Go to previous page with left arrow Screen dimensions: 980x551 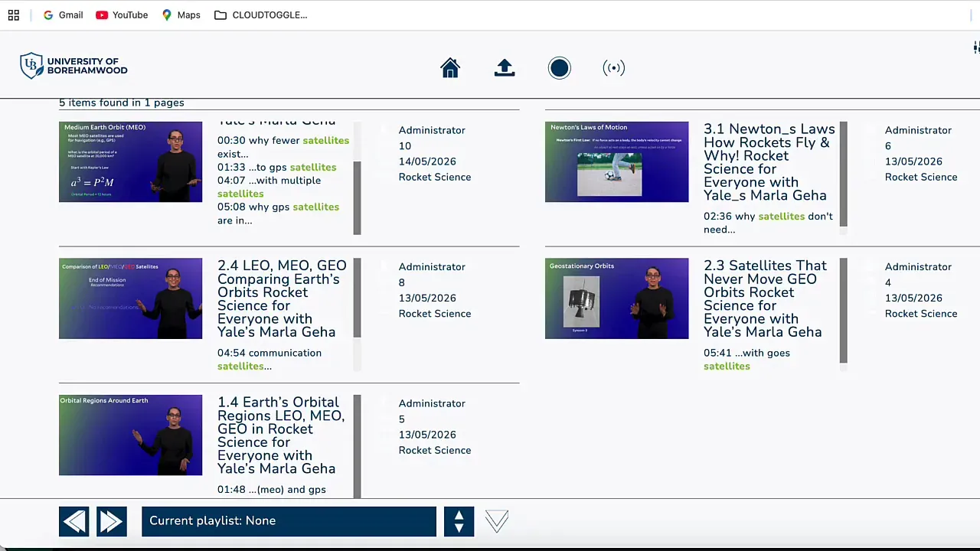[74, 521]
